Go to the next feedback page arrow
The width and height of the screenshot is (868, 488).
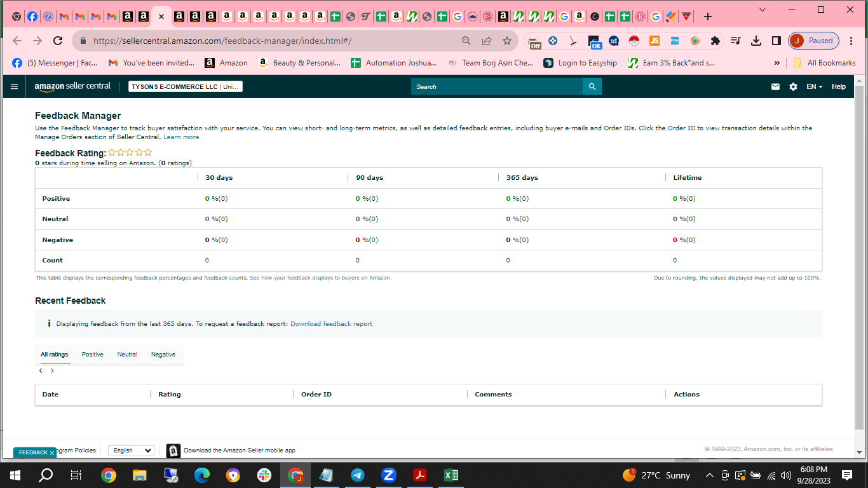pyautogui.click(x=52, y=370)
